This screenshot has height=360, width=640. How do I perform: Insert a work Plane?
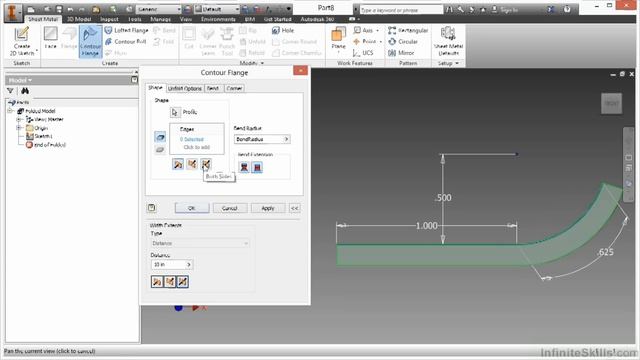[x=338, y=39]
